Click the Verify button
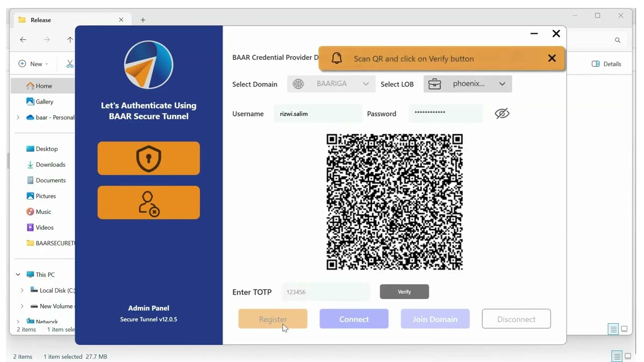Image resolution: width=644 pixels, height=362 pixels. (x=405, y=292)
